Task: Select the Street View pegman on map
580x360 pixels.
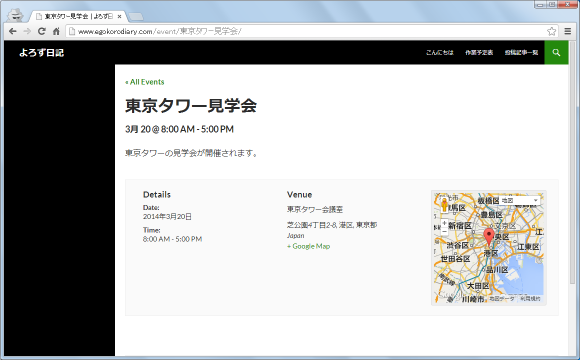Action: pyautogui.click(x=444, y=204)
